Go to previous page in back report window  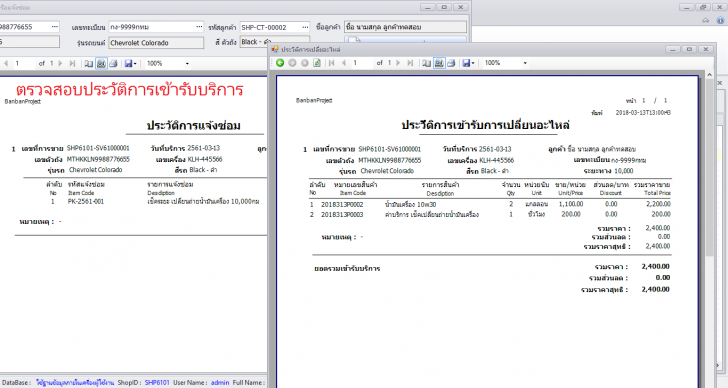6,63
